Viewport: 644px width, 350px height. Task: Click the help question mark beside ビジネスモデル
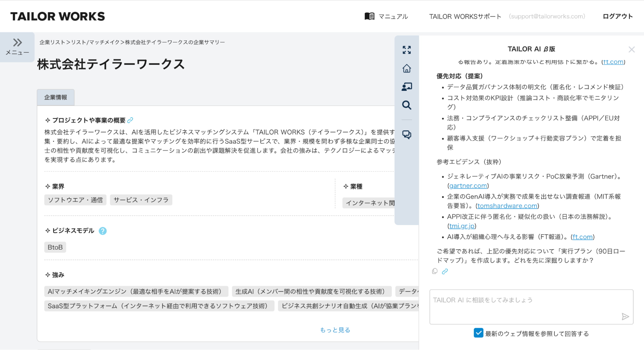coord(102,231)
